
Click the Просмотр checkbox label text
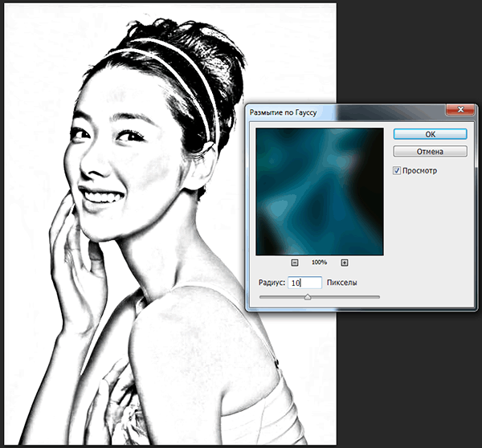[x=421, y=171]
